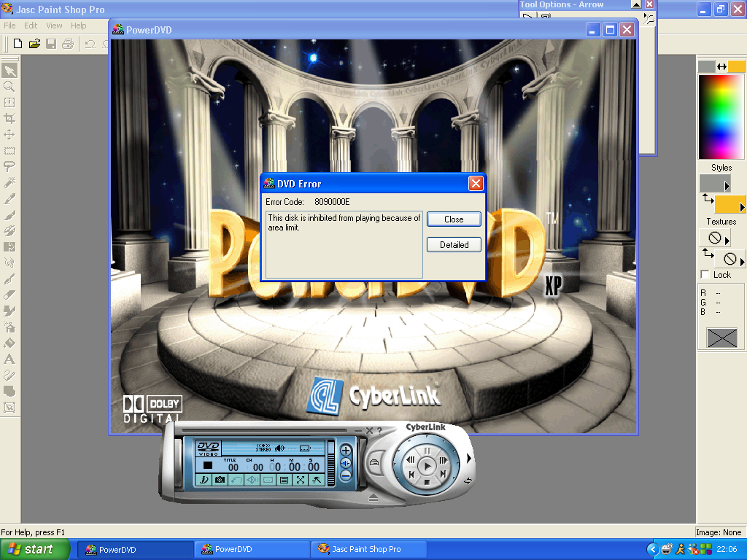Switch to Jasc Paint Shop Pro taskbar button
The width and height of the screenshot is (747, 560).
coord(368,550)
